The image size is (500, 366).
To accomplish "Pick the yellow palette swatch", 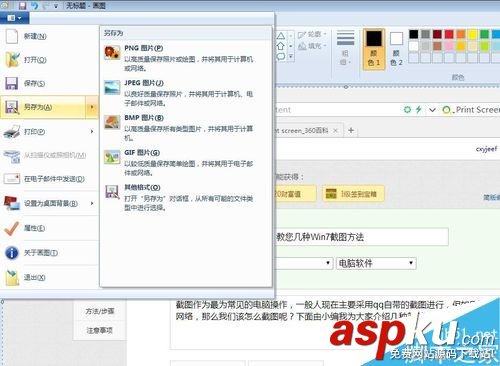I will (x=473, y=34).
